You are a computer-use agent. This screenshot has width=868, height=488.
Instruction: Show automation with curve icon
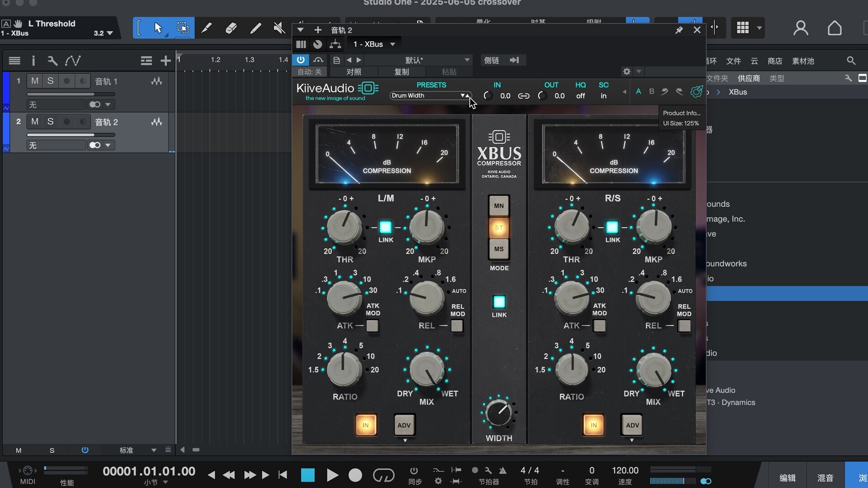[72, 61]
